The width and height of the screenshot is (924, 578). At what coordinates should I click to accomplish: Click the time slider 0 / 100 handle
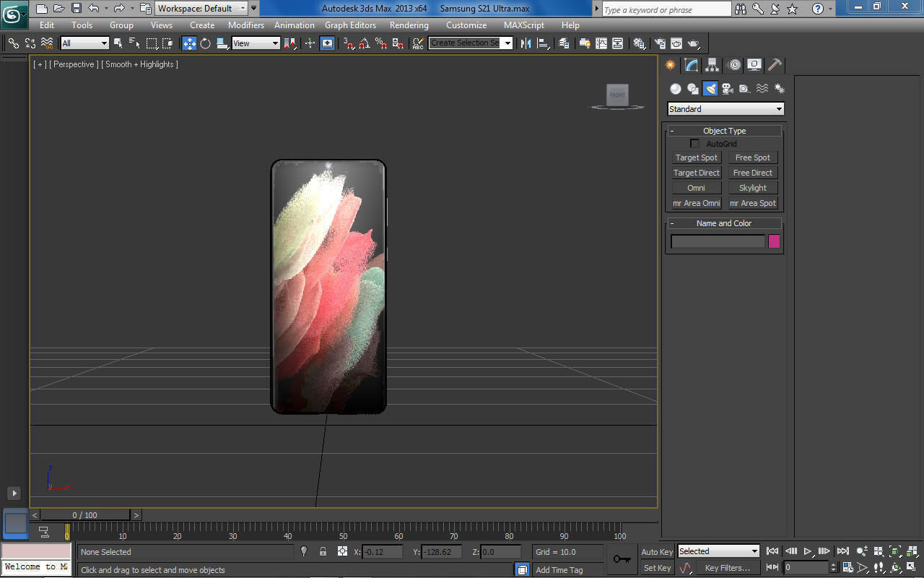[x=85, y=515]
